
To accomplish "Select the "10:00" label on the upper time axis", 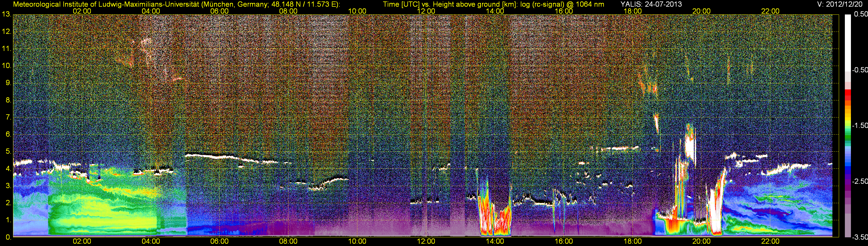I will (x=357, y=11).
